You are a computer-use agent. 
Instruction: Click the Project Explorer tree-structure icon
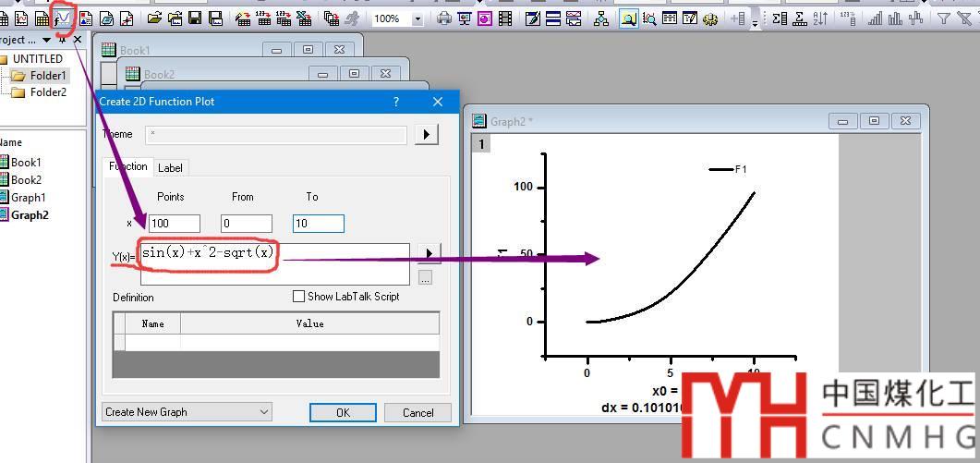(602, 18)
